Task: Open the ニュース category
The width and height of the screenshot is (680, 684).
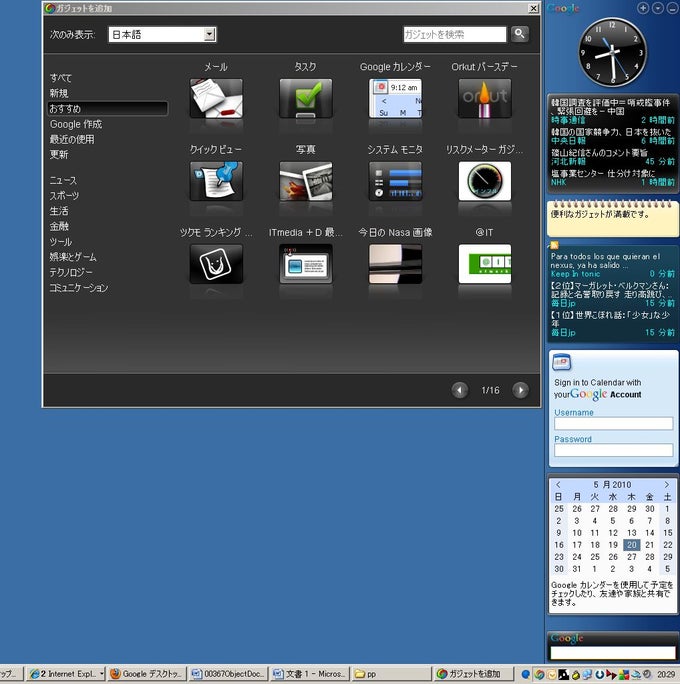Action: coord(63,181)
